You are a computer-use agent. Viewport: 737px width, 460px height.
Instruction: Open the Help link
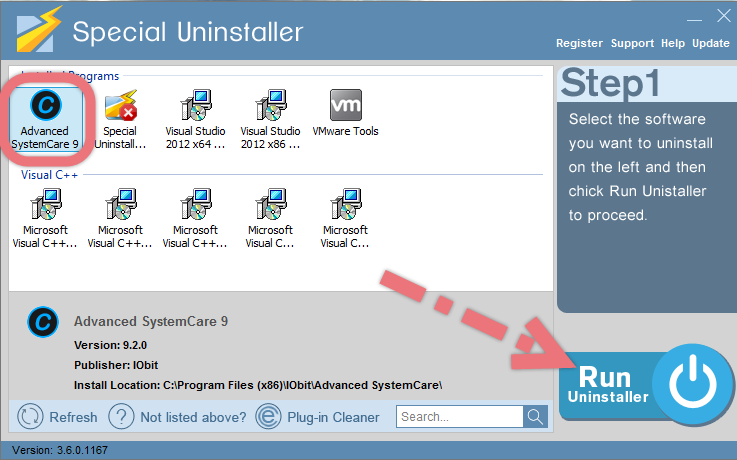673,43
